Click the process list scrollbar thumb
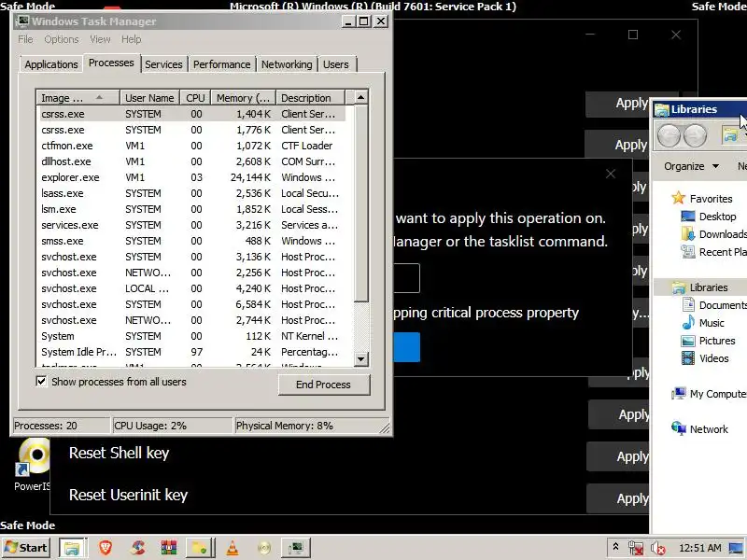 (361, 203)
